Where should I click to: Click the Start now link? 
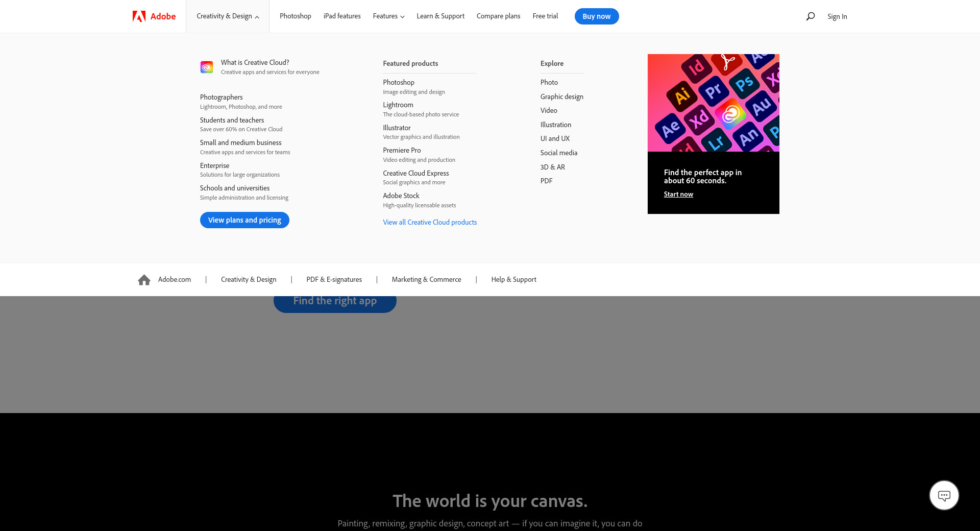click(678, 194)
